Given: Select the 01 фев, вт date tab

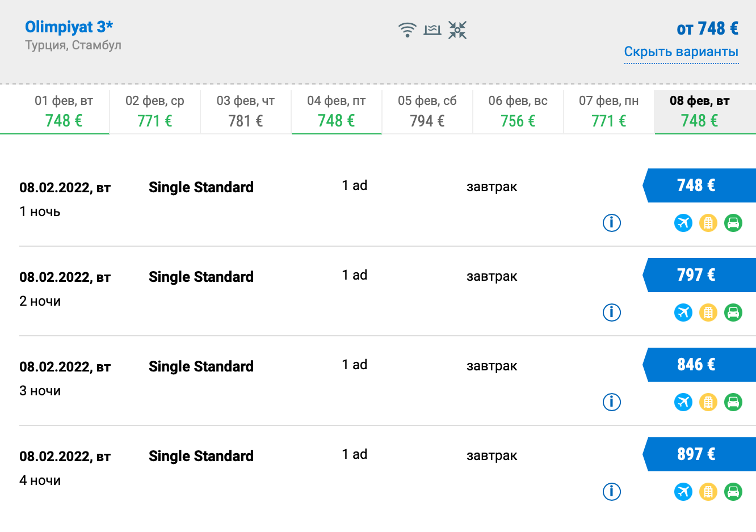Looking at the screenshot, I should pos(55,112).
